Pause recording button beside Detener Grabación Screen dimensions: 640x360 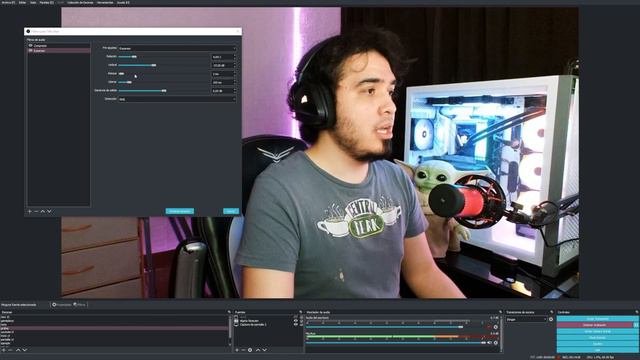pos(636,325)
